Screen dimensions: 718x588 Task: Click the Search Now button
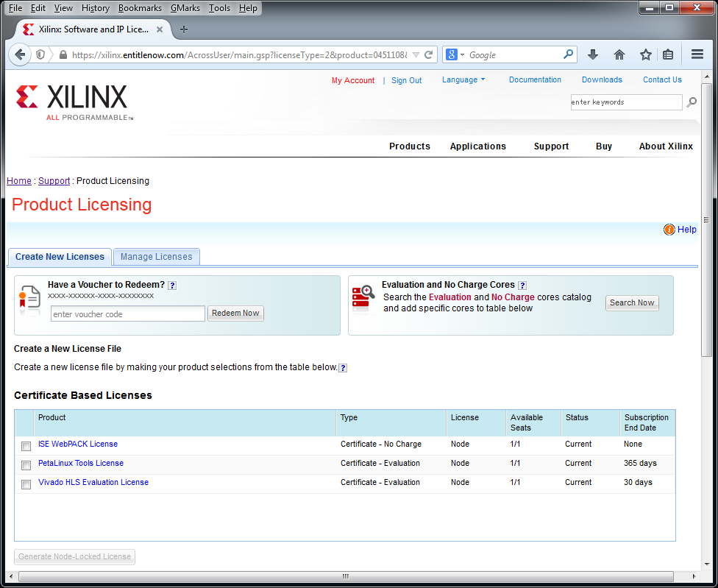pyautogui.click(x=632, y=302)
